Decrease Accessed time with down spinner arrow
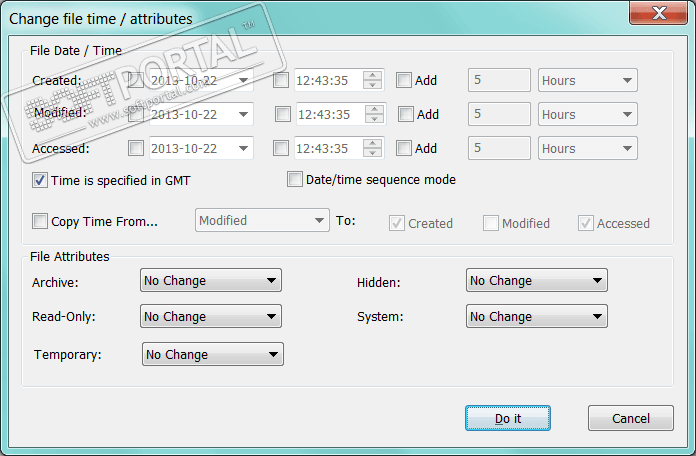The width and height of the screenshot is (696, 456). tap(372, 153)
